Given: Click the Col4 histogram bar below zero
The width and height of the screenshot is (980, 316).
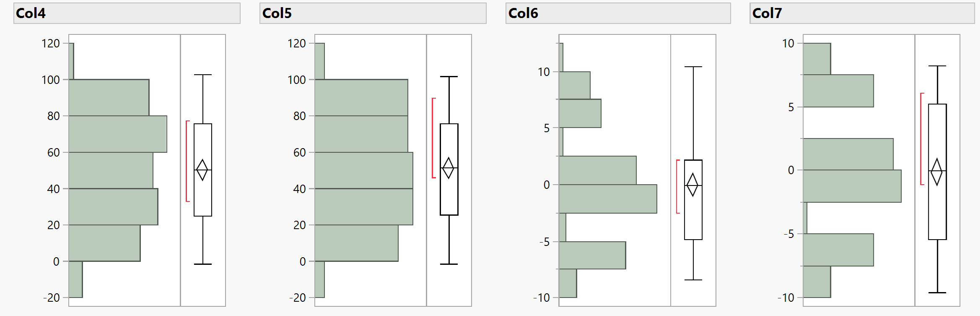Looking at the screenshot, I should (x=75, y=279).
